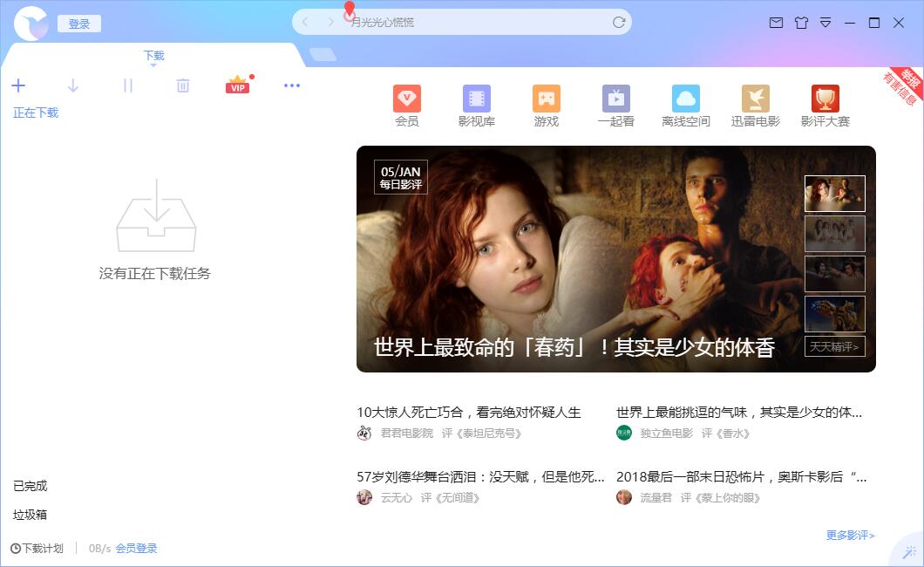Click review tag 评《泰坦尼克号》
Viewport: 924px width, 567px height.
pyautogui.click(x=482, y=434)
